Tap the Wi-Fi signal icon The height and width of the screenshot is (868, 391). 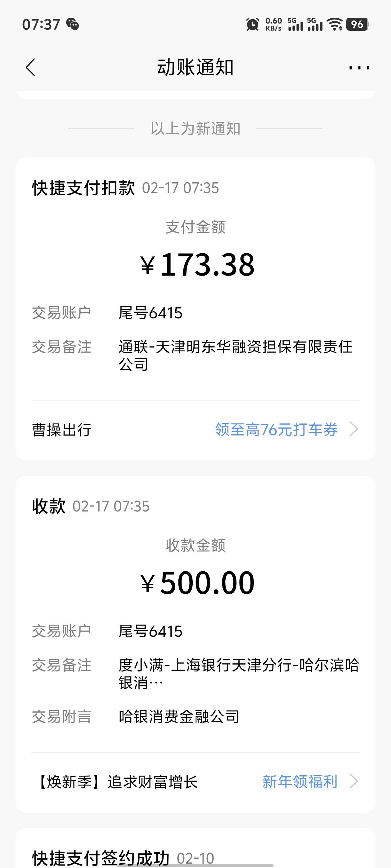335,24
